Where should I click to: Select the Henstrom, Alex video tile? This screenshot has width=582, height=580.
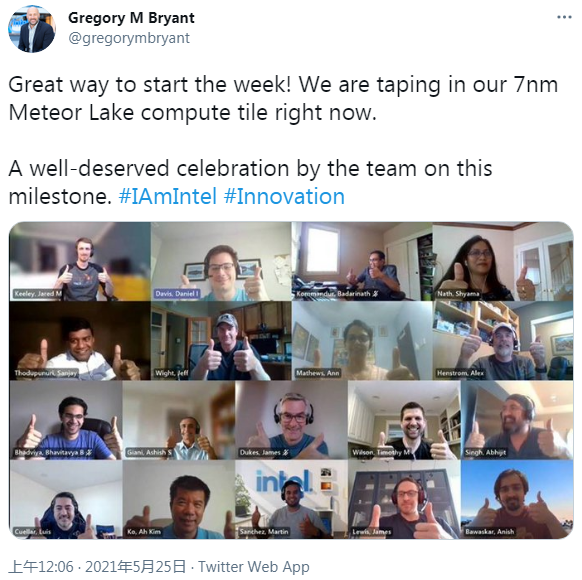pyautogui.click(x=503, y=341)
